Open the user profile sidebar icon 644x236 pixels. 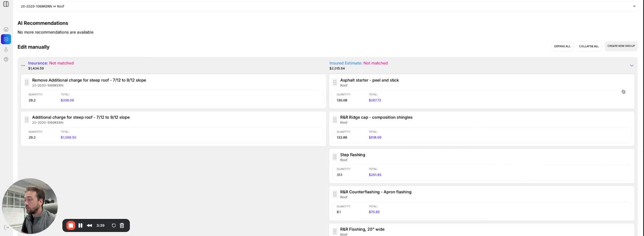click(x=6, y=49)
